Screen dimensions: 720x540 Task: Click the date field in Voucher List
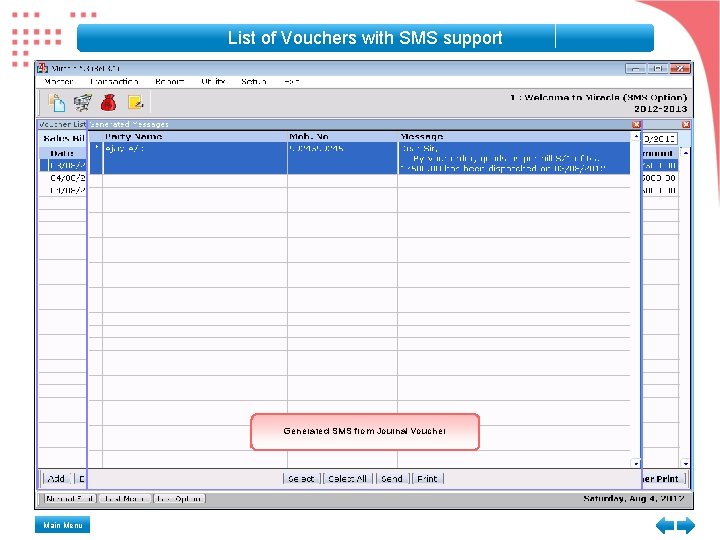[659, 139]
